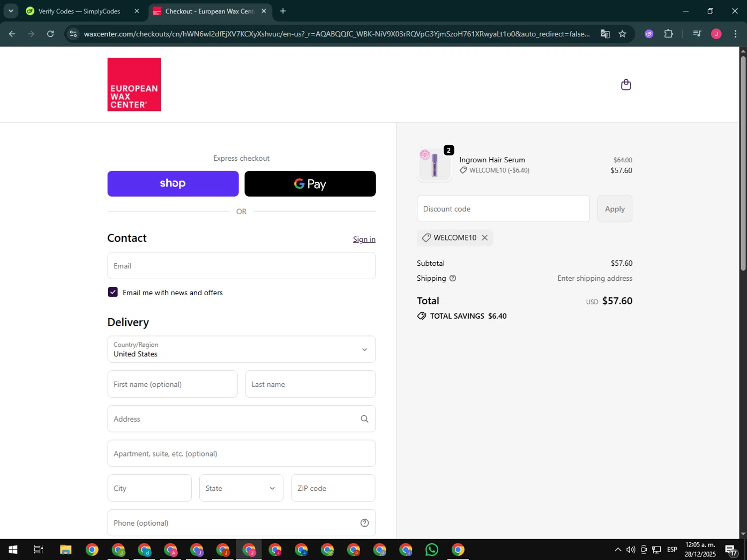Bookmark this page with the star icon
The image size is (747, 560).
622,34
